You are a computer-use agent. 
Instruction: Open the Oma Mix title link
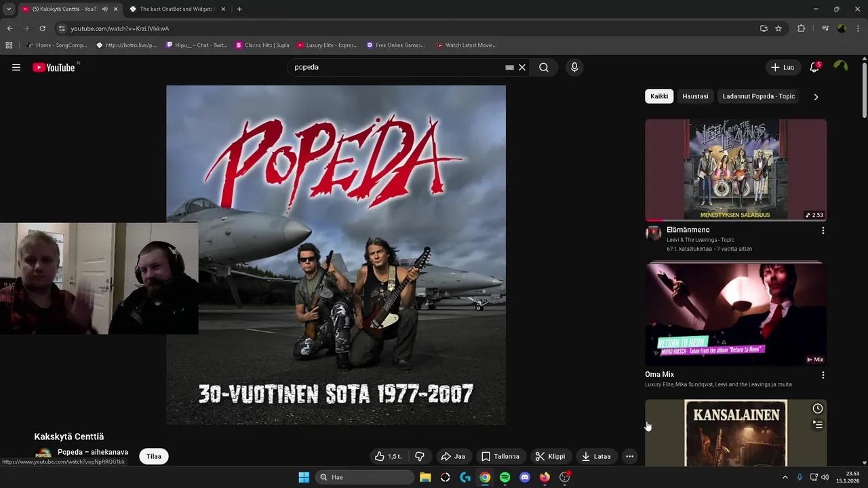[659, 374]
